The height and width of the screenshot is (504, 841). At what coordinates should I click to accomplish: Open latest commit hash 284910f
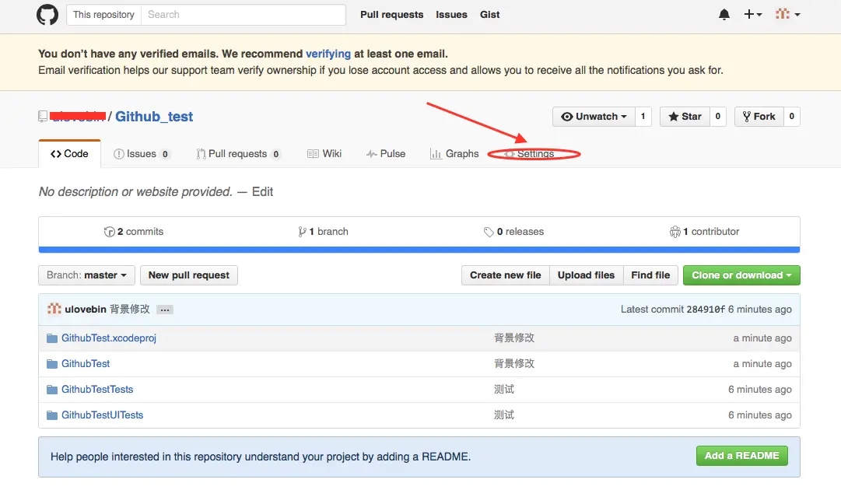[x=706, y=310]
